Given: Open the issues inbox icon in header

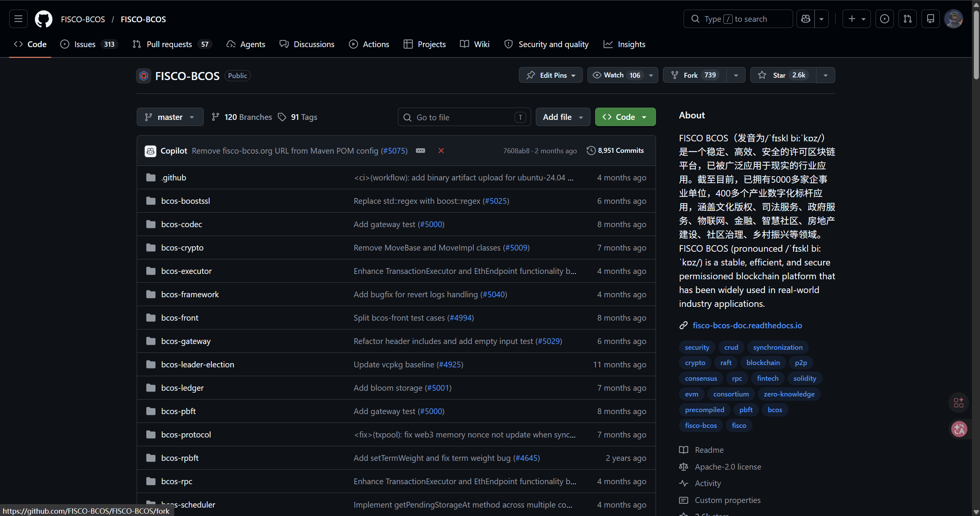Looking at the screenshot, I should (884, 19).
